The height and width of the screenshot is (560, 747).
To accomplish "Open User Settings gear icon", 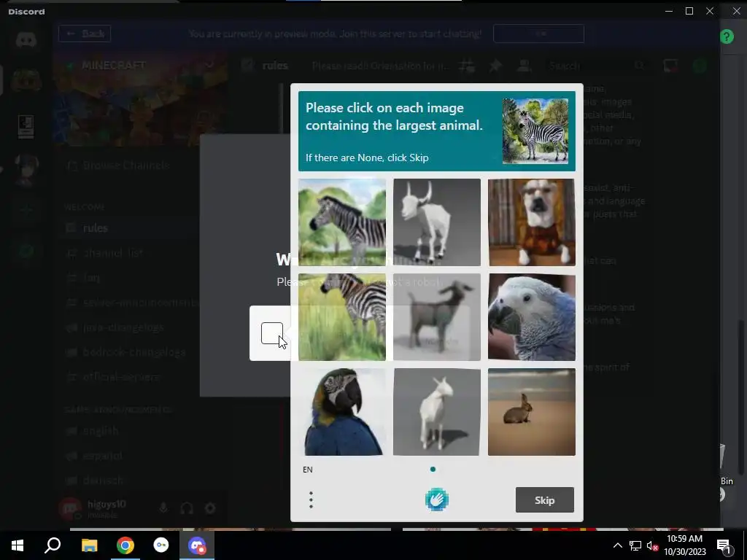I will (210, 508).
